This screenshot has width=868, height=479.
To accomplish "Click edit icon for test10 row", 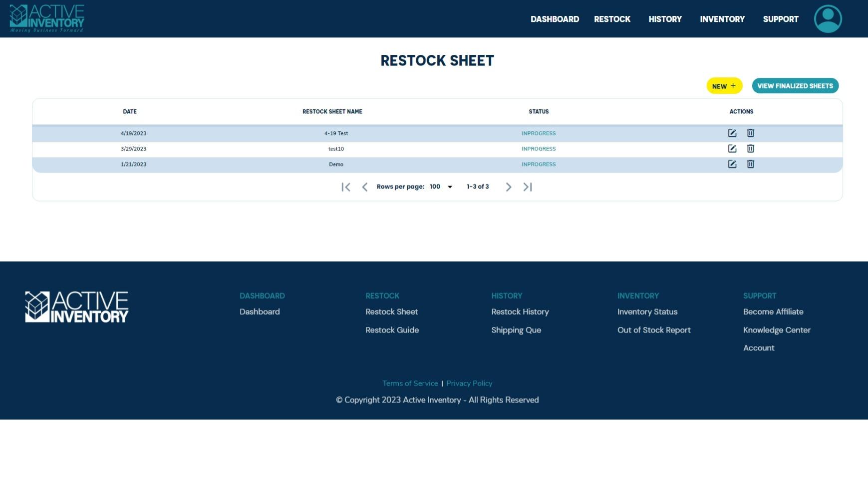I will pos(732,149).
